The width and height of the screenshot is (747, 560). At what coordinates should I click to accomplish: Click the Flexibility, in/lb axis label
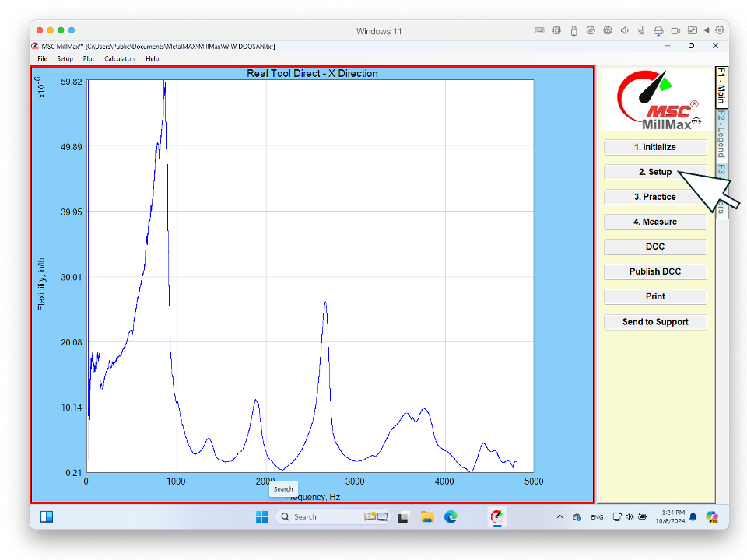[41, 285]
